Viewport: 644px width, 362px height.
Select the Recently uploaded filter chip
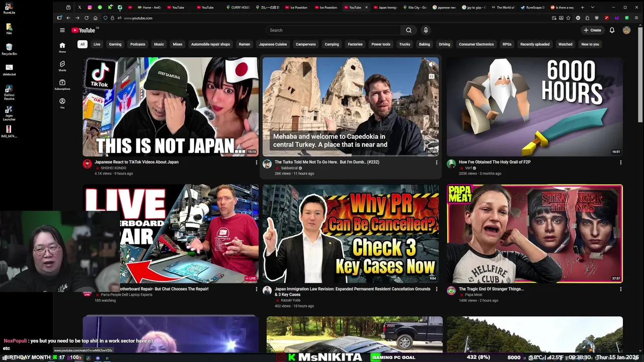(x=535, y=44)
